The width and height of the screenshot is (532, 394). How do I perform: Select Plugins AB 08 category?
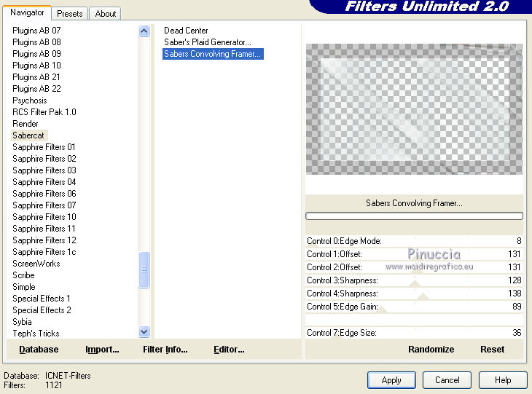36,42
